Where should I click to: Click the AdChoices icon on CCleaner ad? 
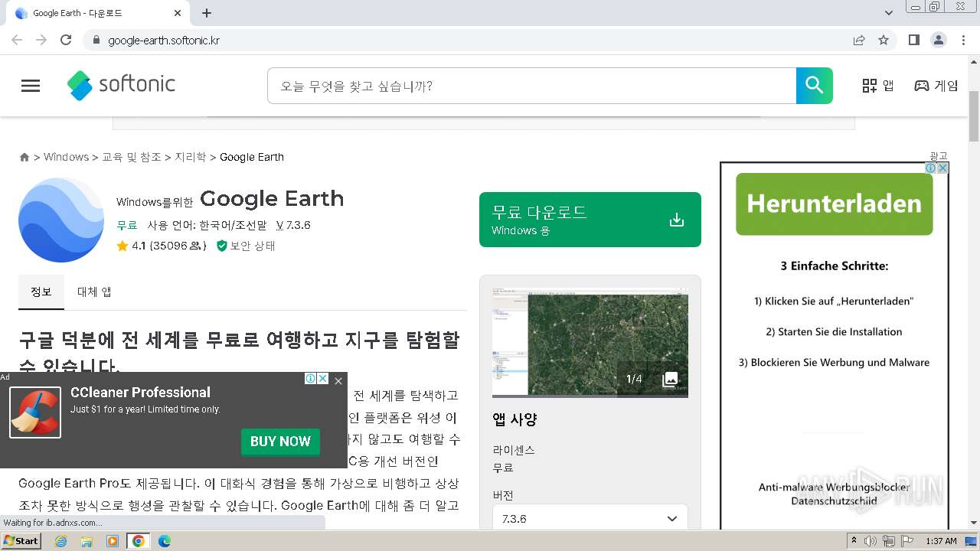311,379
